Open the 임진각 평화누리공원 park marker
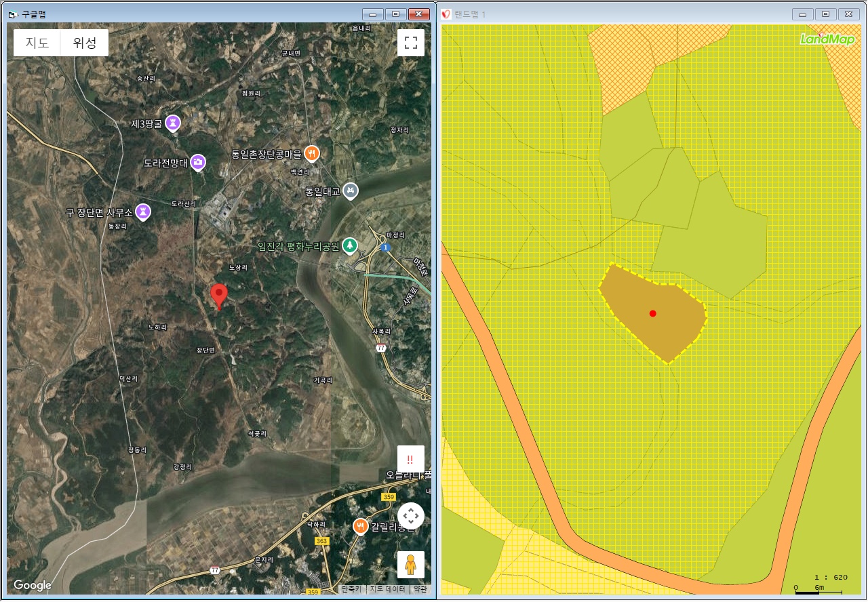The width and height of the screenshot is (868, 602). [x=350, y=245]
